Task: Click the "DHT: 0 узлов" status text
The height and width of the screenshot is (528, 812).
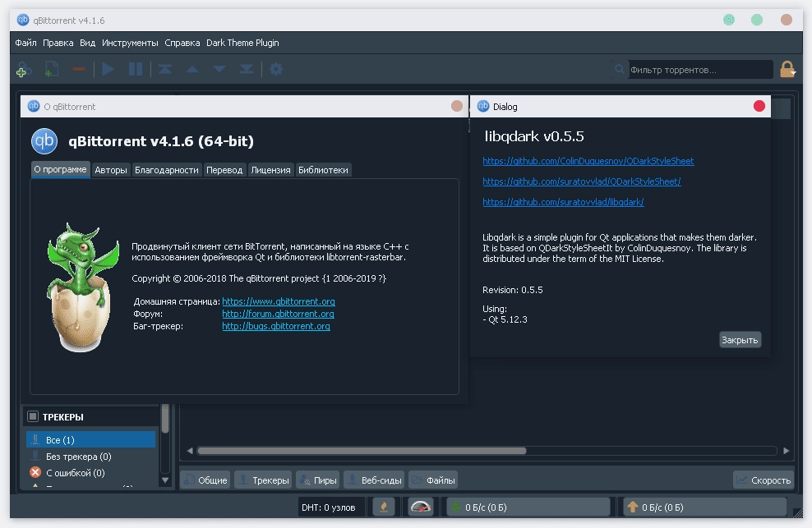Action: pos(328,507)
